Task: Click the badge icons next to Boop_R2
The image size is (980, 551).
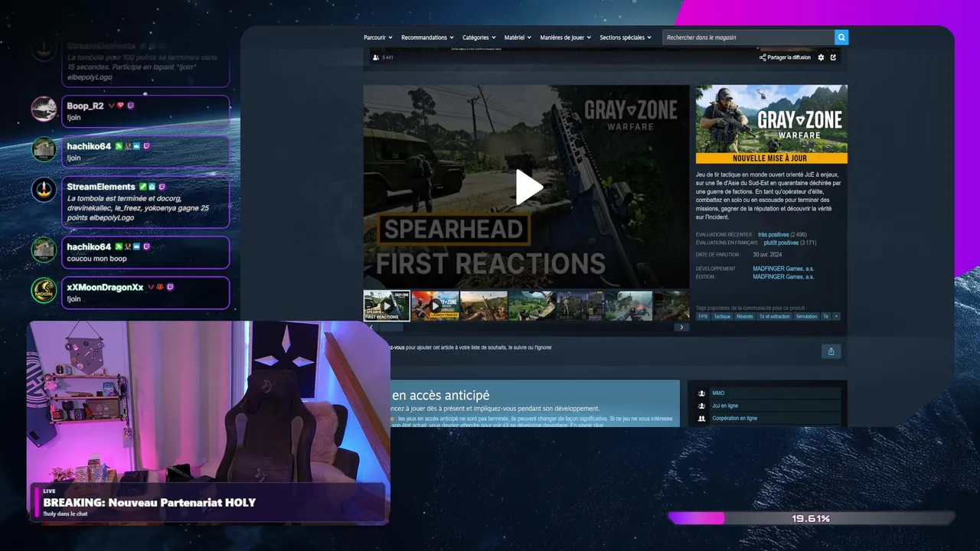Action: pos(121,106)
